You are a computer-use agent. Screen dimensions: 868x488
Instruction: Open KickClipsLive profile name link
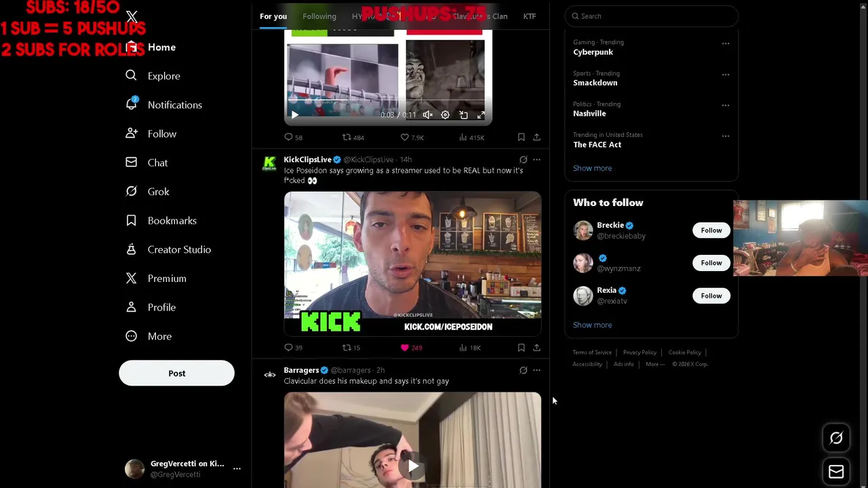click(307, 159)
